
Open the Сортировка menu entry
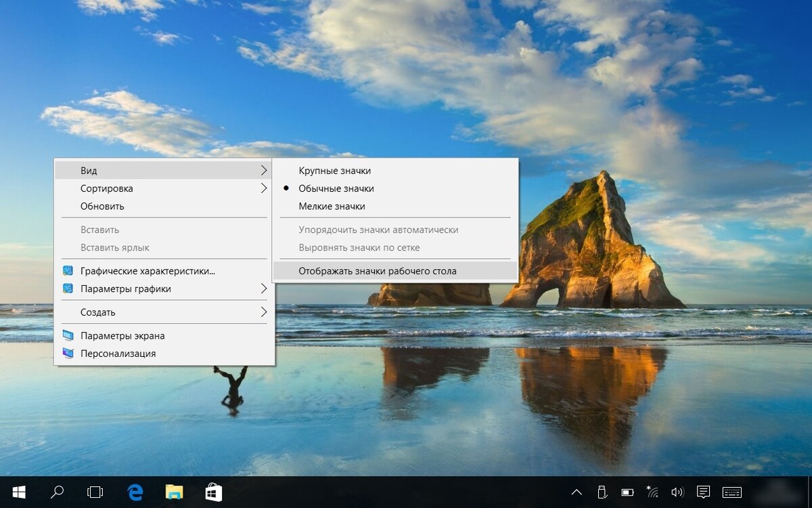164,188
